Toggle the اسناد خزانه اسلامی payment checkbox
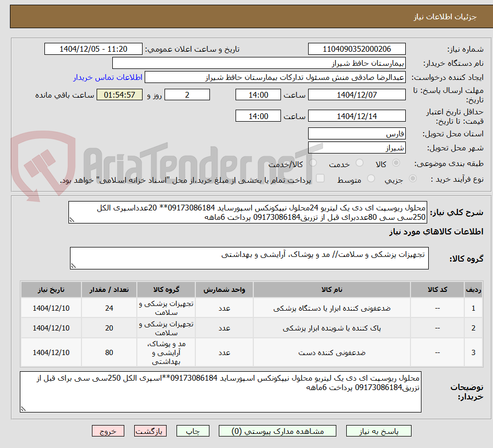Screen dimensions: 493x448 (320, 178)
